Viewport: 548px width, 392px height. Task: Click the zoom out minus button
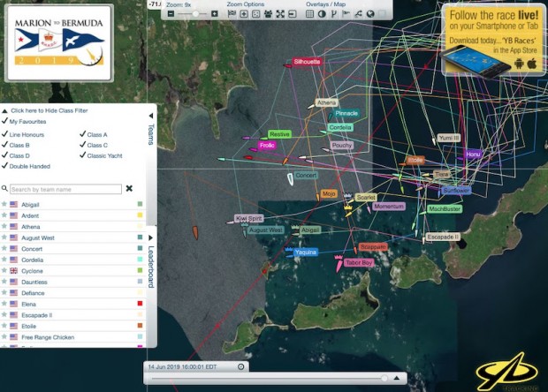tap(171, 14)
